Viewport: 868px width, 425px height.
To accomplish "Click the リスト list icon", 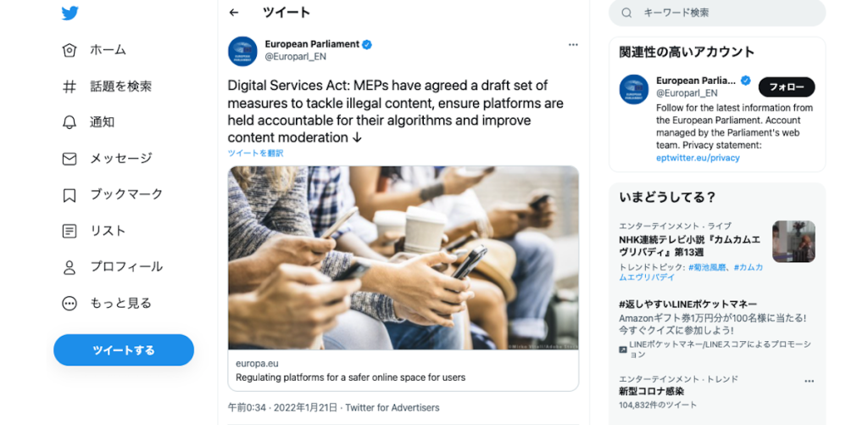I will pos(70,231).
